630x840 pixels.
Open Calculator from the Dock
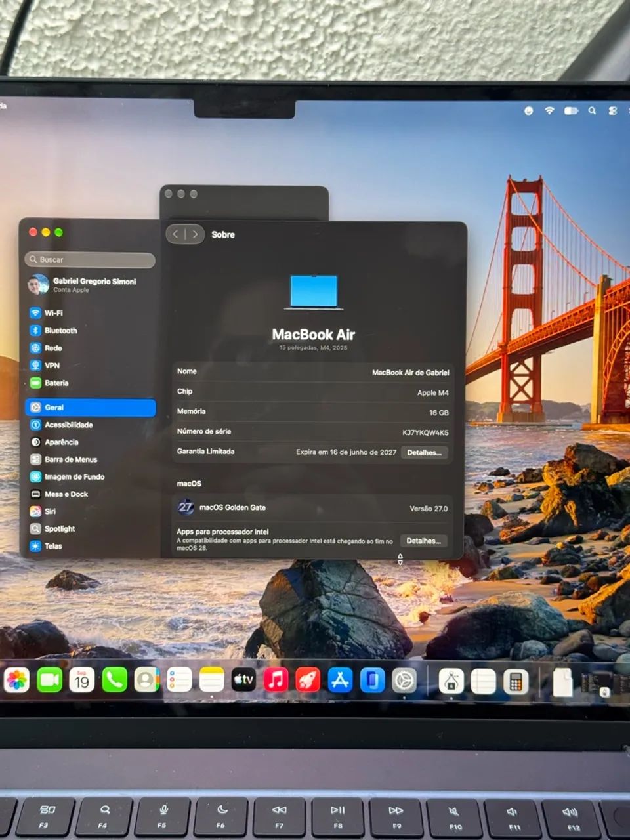coord(516,682)
